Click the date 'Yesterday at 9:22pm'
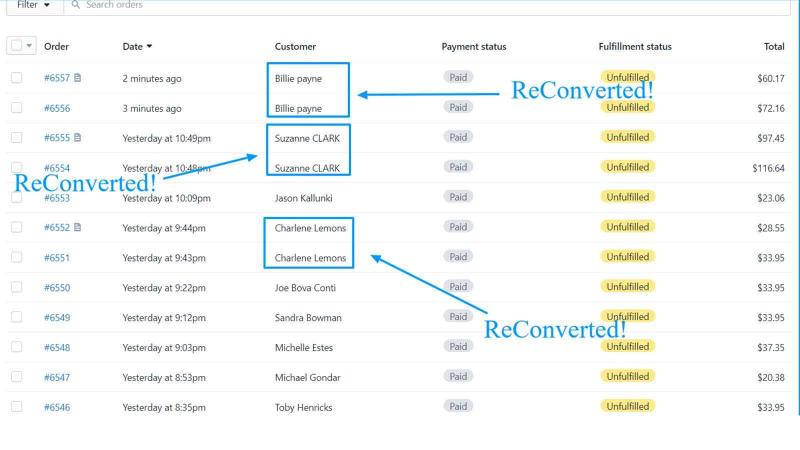The image size is (800, 450). click(x=164, y=288)
